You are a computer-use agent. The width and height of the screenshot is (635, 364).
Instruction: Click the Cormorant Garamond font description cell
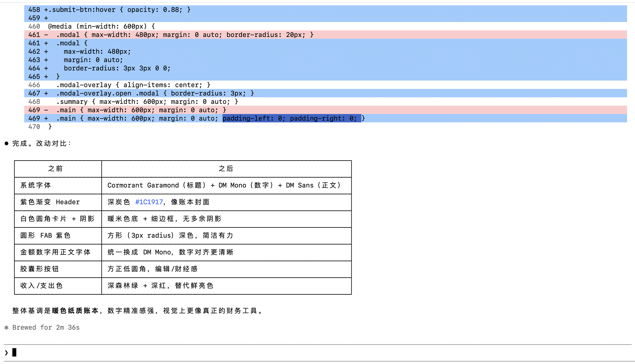pyautogui.click(x=224, y=185)
